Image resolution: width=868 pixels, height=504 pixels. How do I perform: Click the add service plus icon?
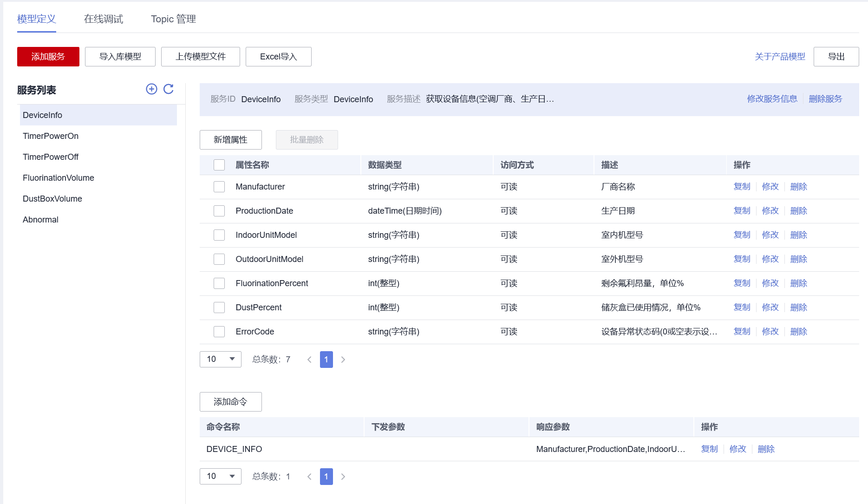click(151, 89)
